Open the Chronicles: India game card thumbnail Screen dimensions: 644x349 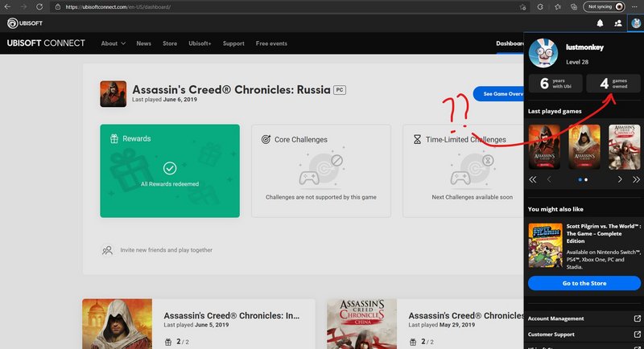117,324
